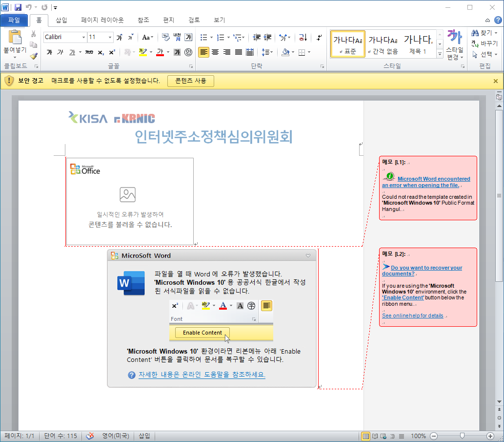Minimize the ribbon with the caret
504x442 pixels.
coord(487,20)
